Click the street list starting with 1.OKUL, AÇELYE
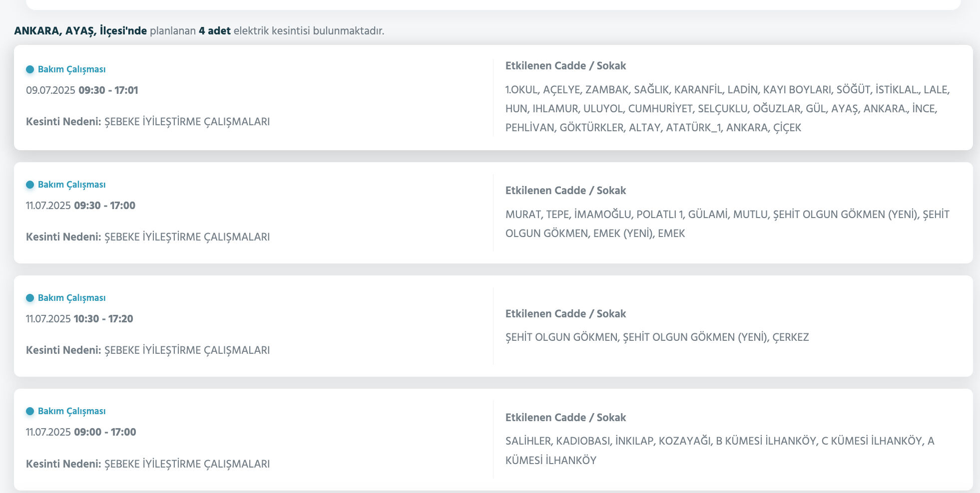The image size is (980, 493). tap(727, 109)
